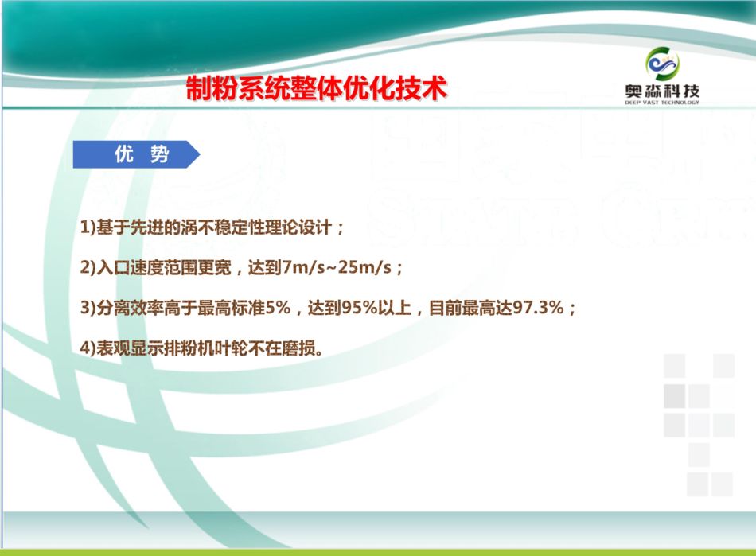Click the 奥森科技 swirl logo icon

pos(662,64)
